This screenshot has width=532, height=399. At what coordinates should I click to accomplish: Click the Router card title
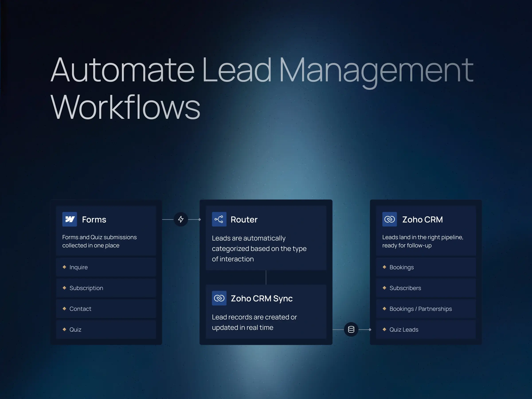tap(244, 220)
